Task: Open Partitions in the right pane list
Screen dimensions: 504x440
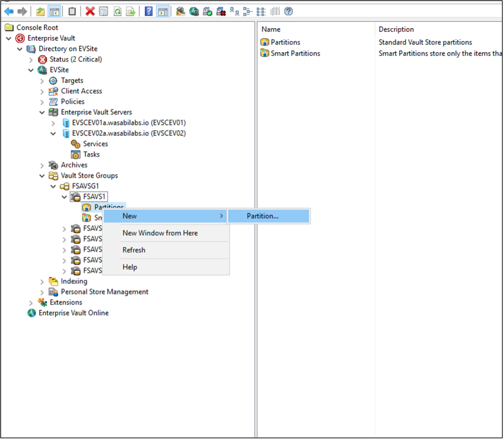Action: [x=285, y=42]
